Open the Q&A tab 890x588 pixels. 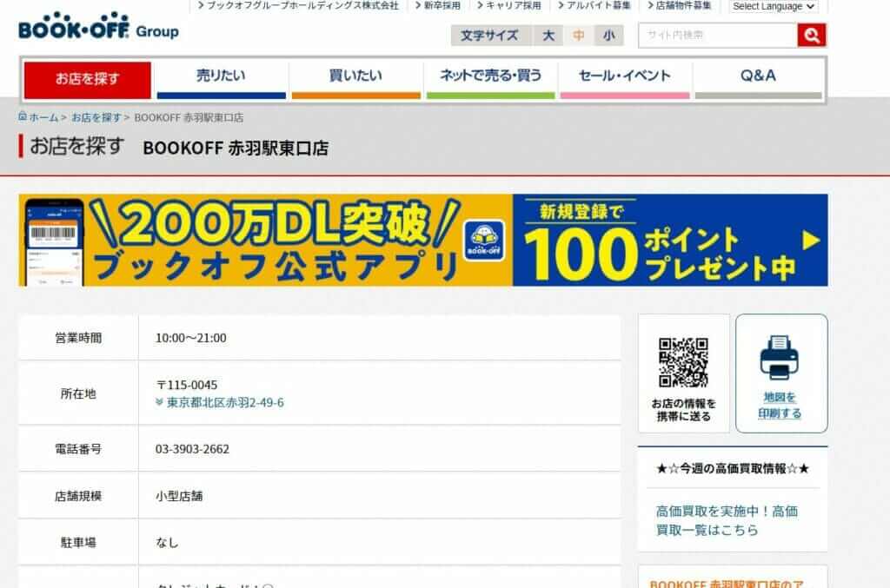point(758,80)
